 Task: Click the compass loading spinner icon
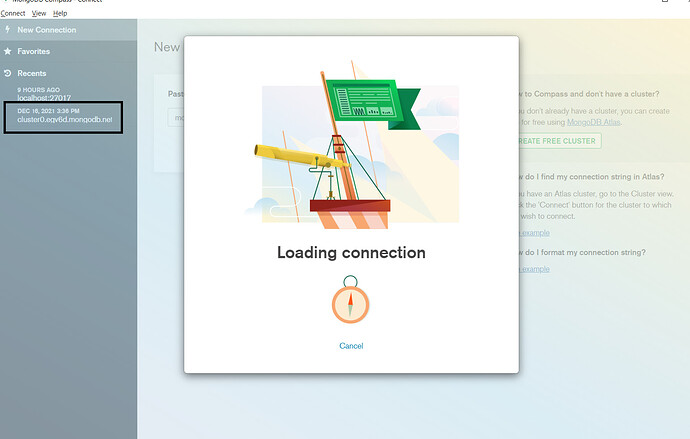tap(350, 300)
